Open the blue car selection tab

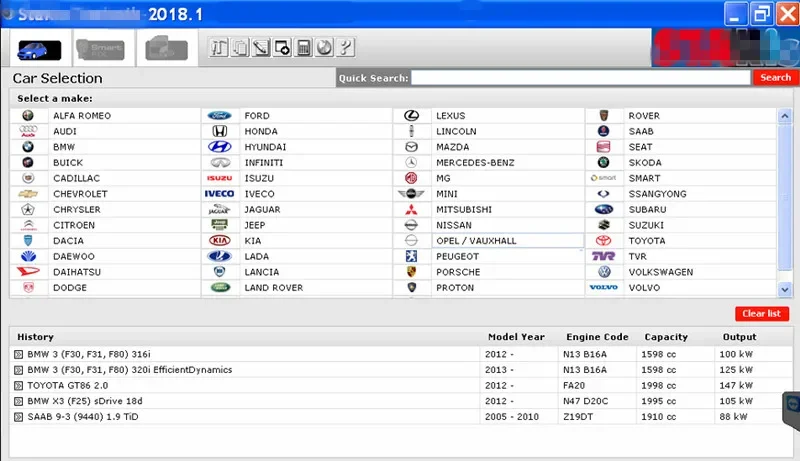(39, 49)
